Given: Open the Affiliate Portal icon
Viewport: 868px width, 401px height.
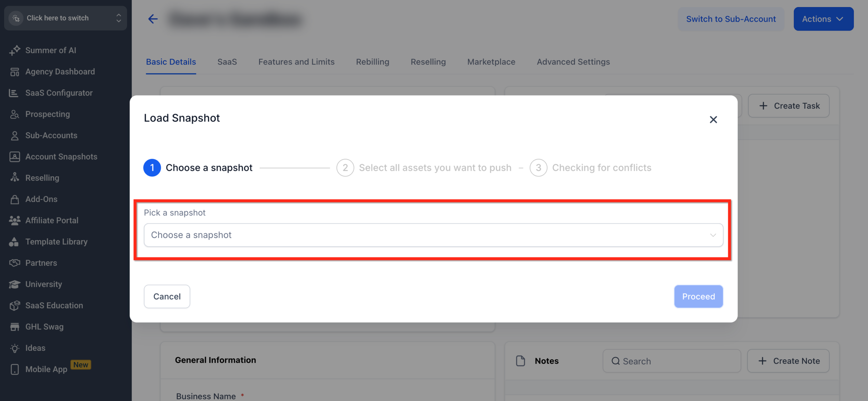Looking at the screenshot, I should point(14,220).
